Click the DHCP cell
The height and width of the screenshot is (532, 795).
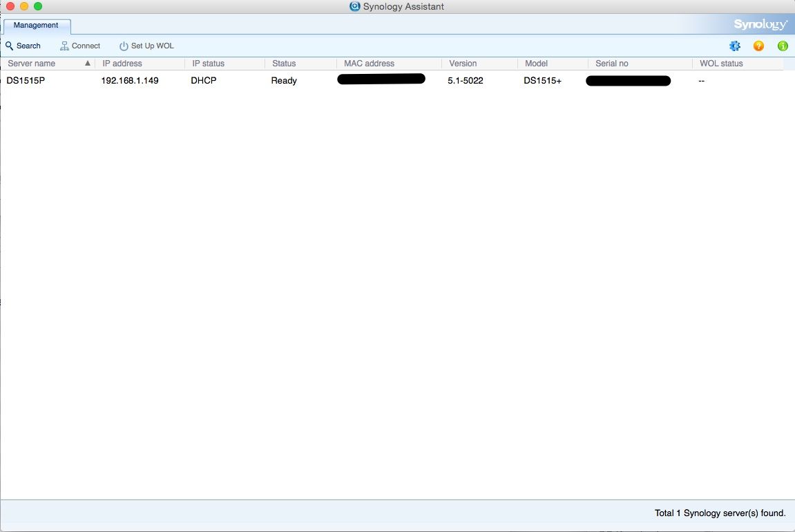(204, 81)
